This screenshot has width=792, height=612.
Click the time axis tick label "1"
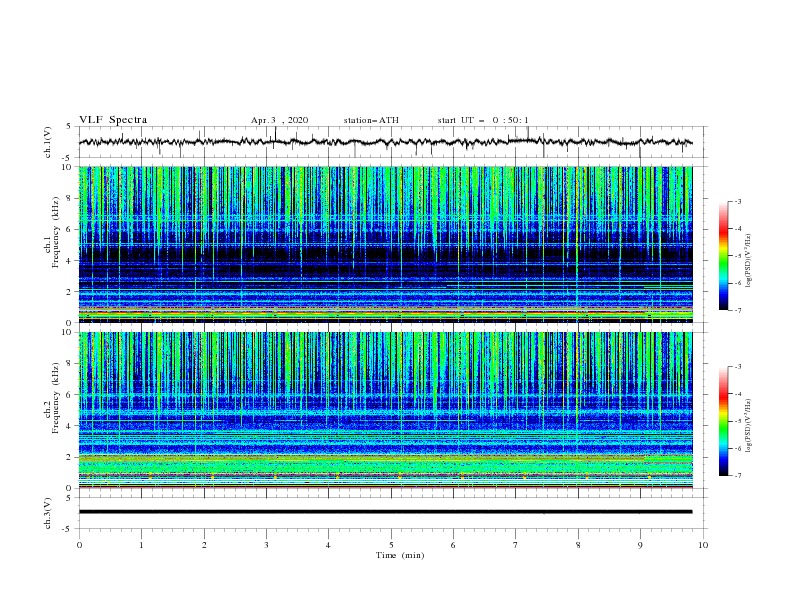(141, 545)
